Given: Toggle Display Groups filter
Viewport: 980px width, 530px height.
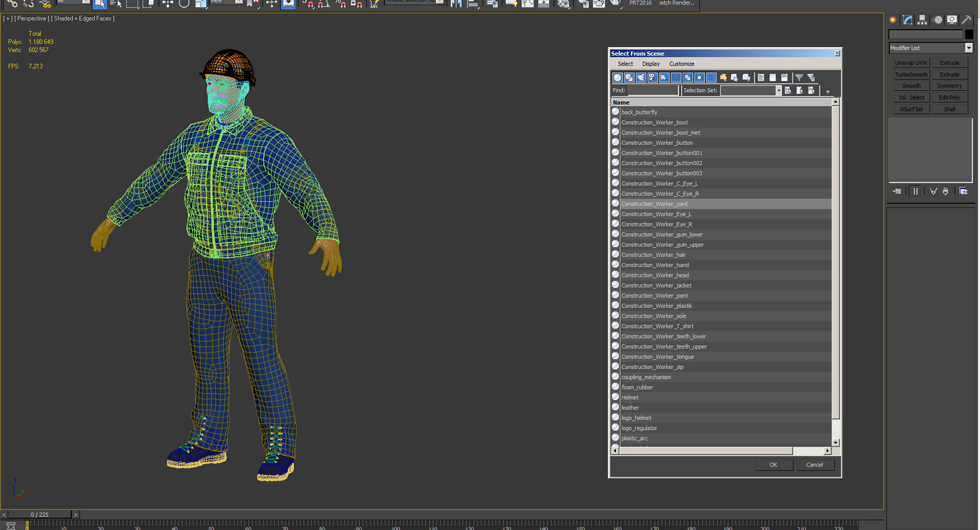Looking at the screenshot, I should 687,78.
